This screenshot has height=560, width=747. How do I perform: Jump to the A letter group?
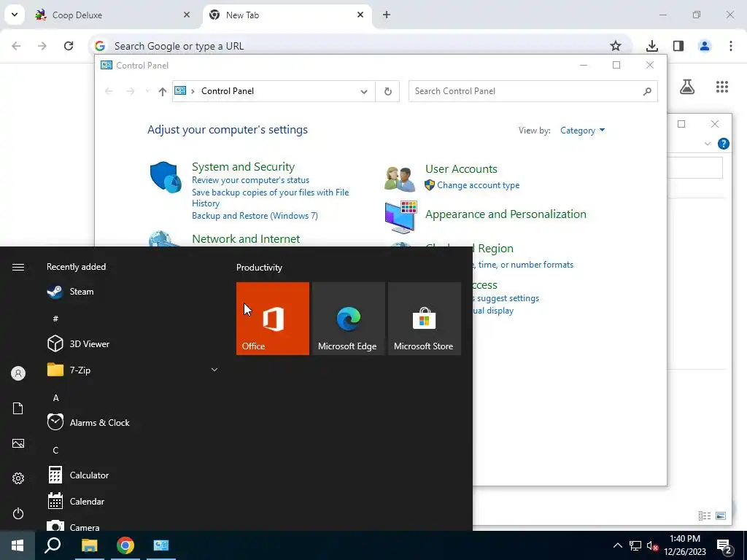click(55, 397)
